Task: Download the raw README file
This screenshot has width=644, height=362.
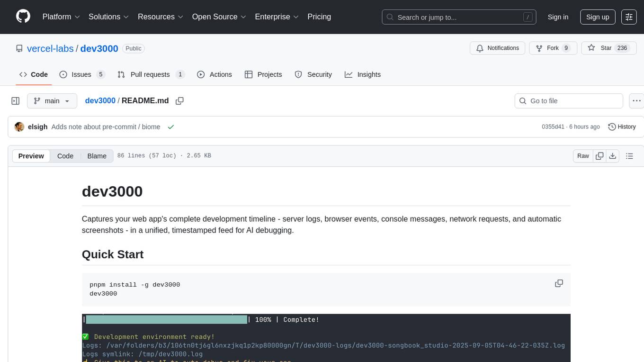Action: tap(612, 156)
